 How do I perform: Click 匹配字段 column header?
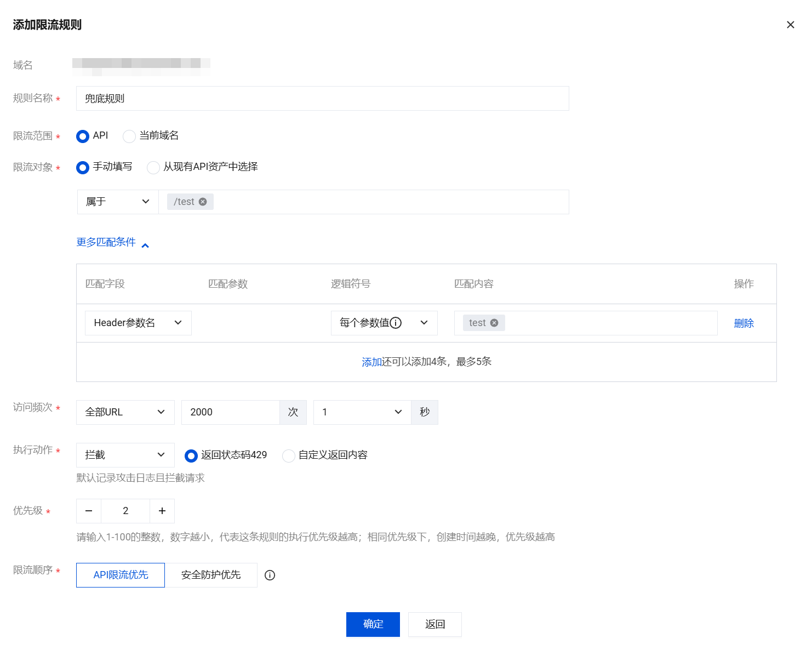click(x=105, y=284)
